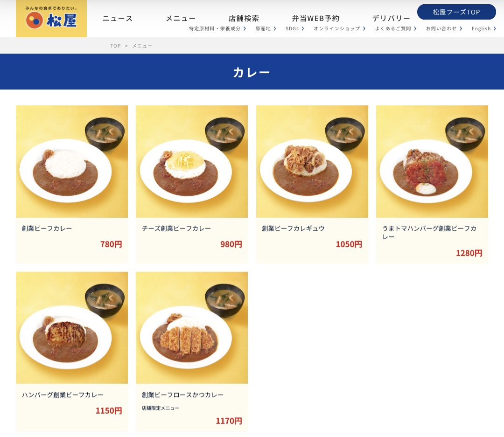Viewport: 504px width, 437px height.
Task: Open よくあるご質問 FAQ link
Action: point(396,28)
